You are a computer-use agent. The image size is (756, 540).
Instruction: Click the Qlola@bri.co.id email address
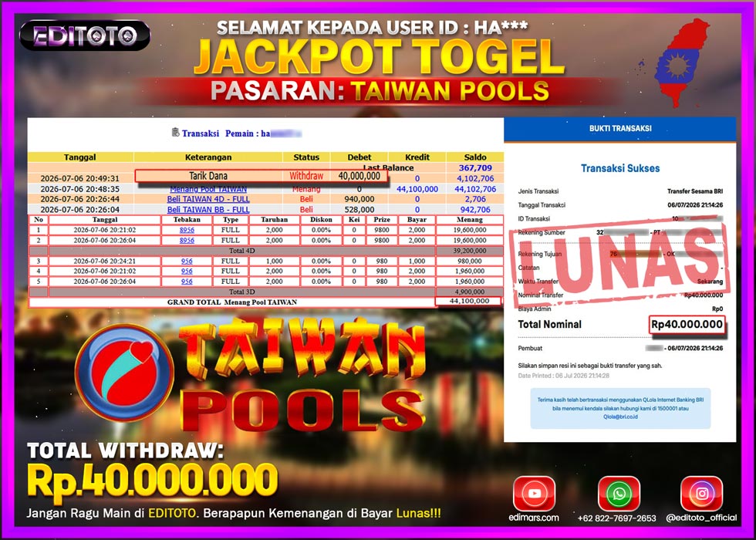[620, 417]
